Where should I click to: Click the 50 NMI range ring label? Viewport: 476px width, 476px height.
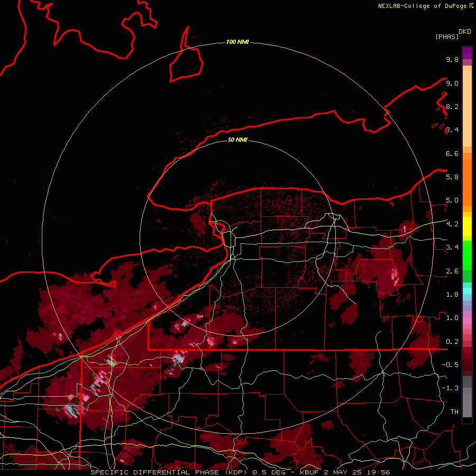click(237, 140)
